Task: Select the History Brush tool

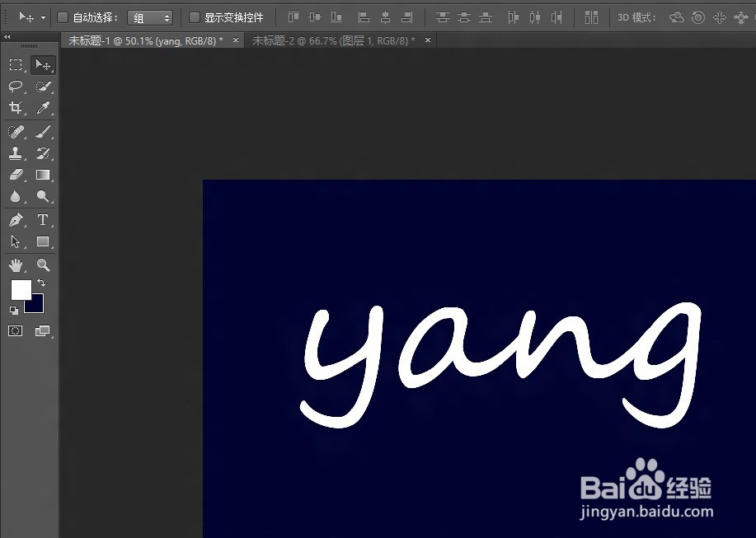Action: (x=43, y=153)
